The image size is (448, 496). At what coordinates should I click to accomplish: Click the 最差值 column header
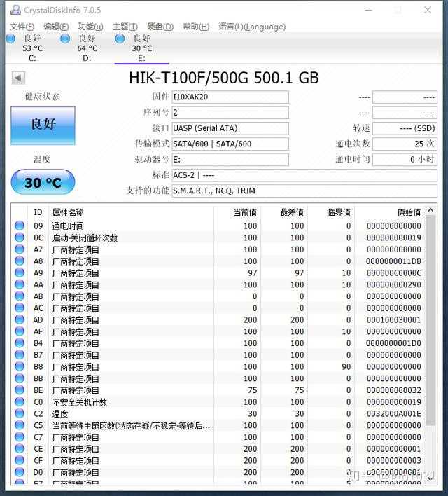tap(292, 212)
